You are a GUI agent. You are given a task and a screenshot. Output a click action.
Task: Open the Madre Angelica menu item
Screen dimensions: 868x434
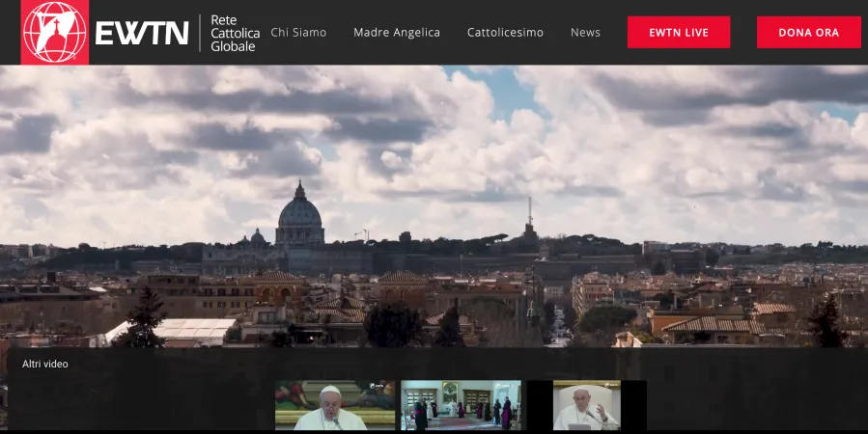point(397,33)
